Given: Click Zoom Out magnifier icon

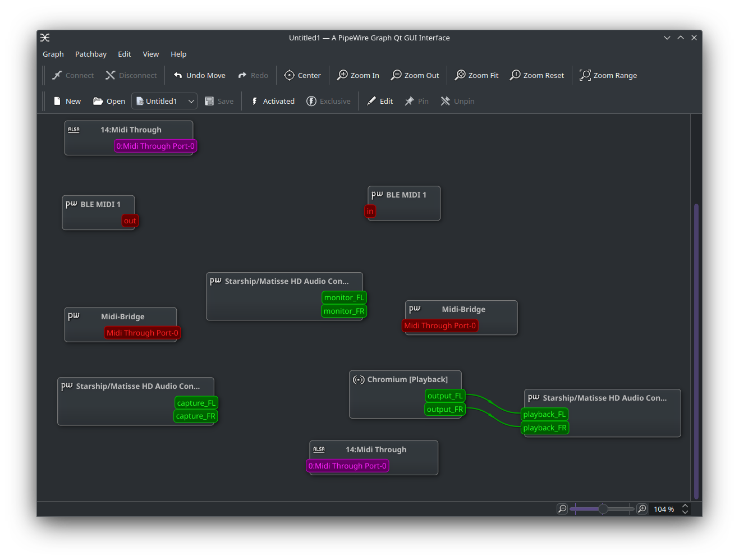Looking at the screenshot, I should point(396,75).
